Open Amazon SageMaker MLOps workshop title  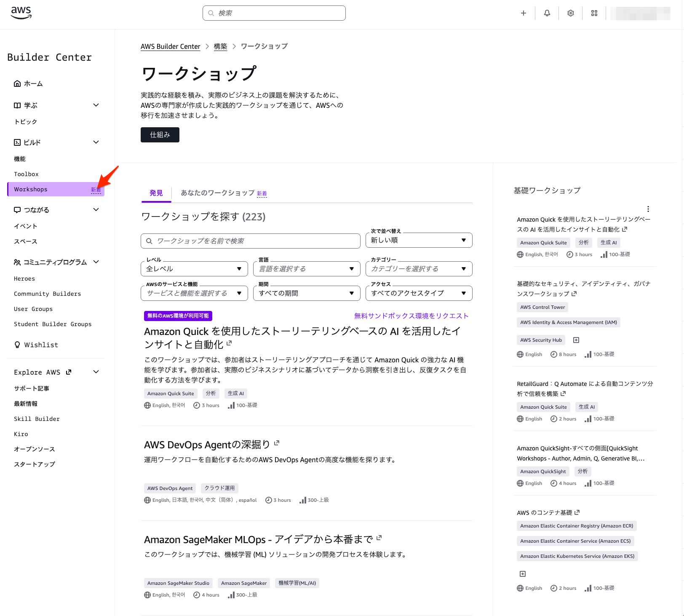(x=258, y=539)
